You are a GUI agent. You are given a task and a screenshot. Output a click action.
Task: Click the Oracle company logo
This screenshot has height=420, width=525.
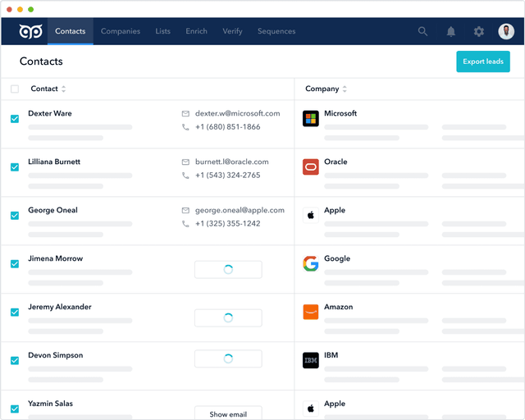[310, 167]
